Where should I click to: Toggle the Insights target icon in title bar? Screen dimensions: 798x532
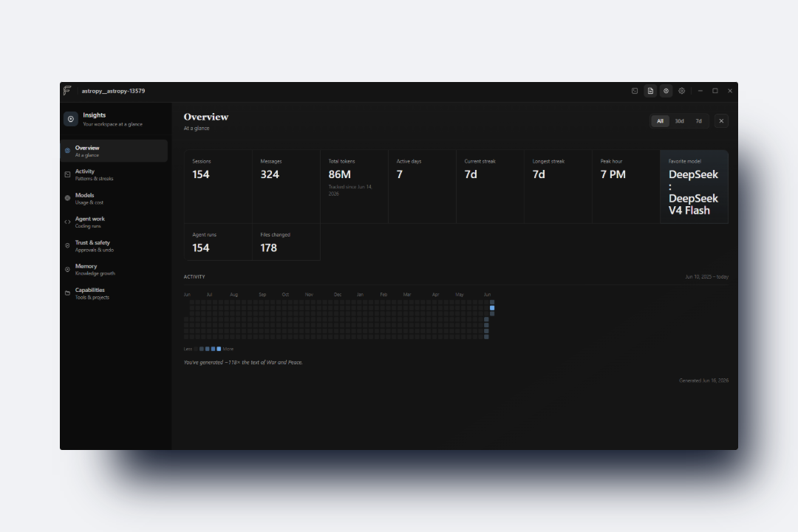tap(666, 91)
